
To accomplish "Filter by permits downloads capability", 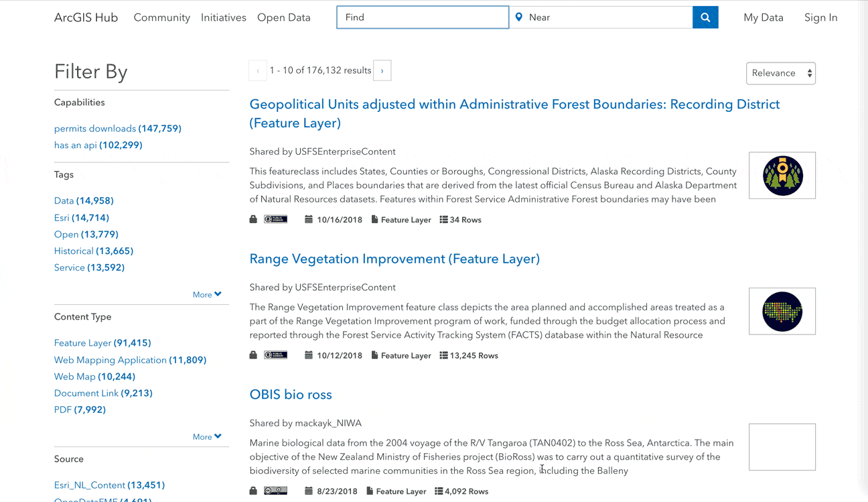I will pyautogui.click(x=95, y=128).
